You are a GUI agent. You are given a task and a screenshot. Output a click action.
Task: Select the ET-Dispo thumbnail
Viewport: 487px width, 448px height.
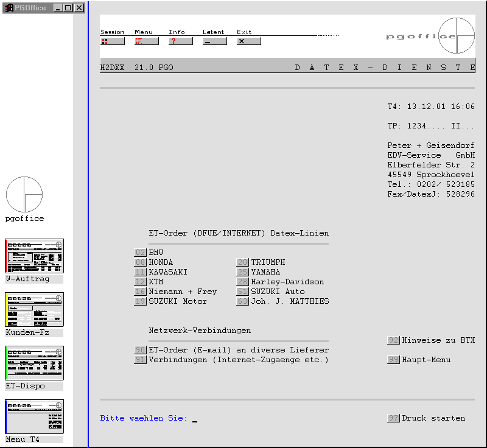tap(34, 363)
